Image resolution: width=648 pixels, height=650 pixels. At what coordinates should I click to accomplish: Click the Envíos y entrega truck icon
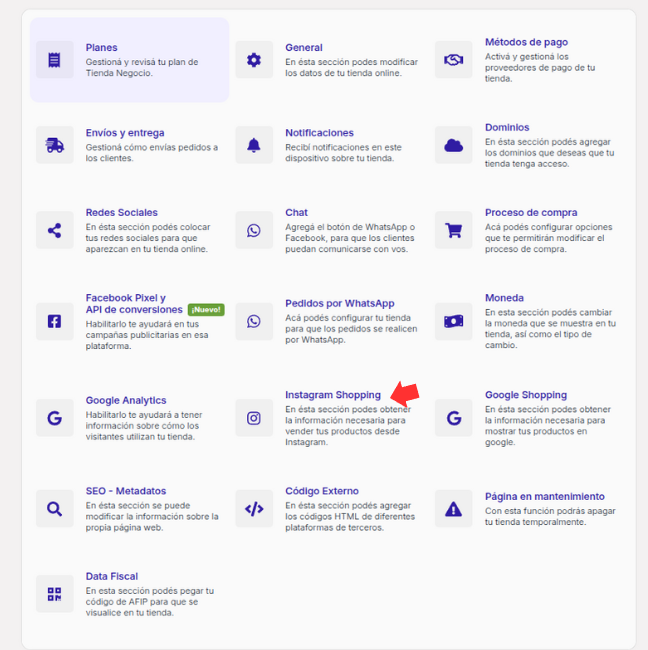tap(54, 145)
